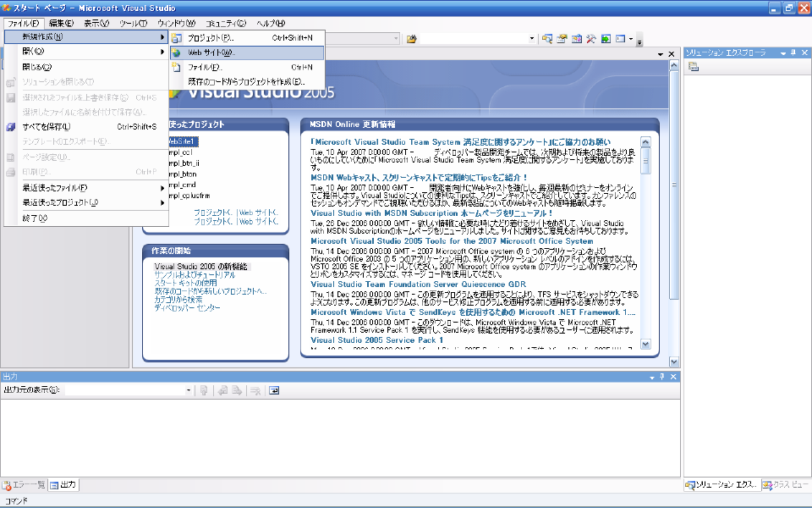The width and height of the screenshot is (812, 508).
Task: Open the 新規作成(N) submenu item
Action: (x=86, y=36)
